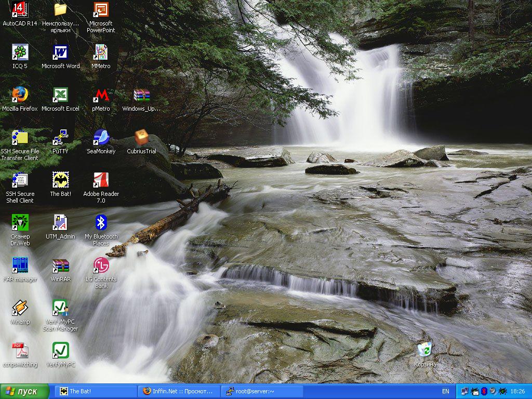
Task: Click the VerifyMyPC Scan Manager desktop icon
Action: [60, 315]
